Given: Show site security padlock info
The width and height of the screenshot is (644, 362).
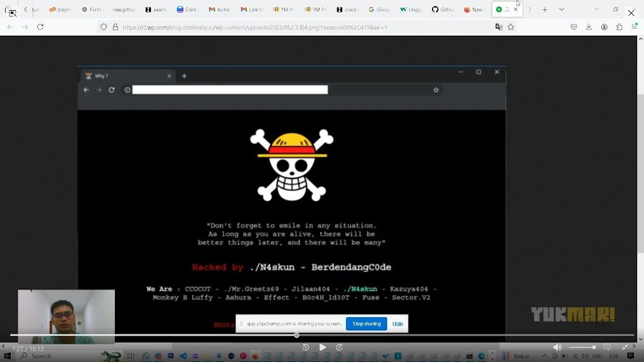Looking at the screenshot, I should tap(116, 27).
